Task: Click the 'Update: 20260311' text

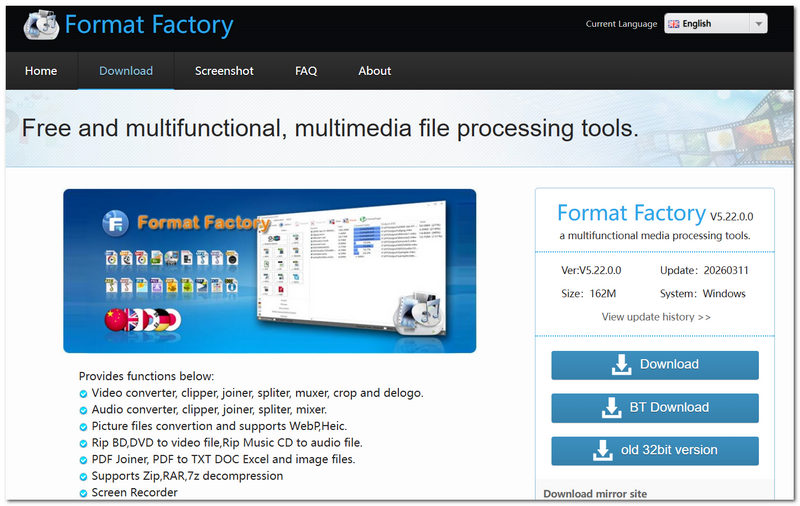Action: [x=704, y=270]
